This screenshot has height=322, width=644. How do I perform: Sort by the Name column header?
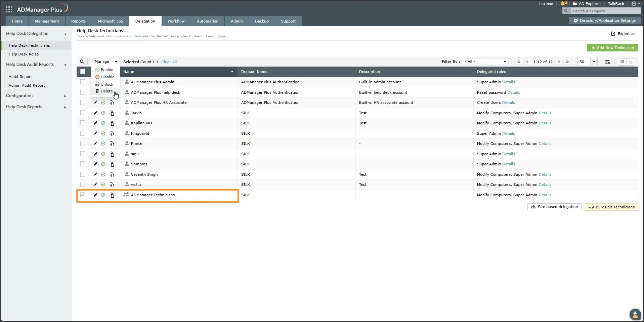point(178,72)
